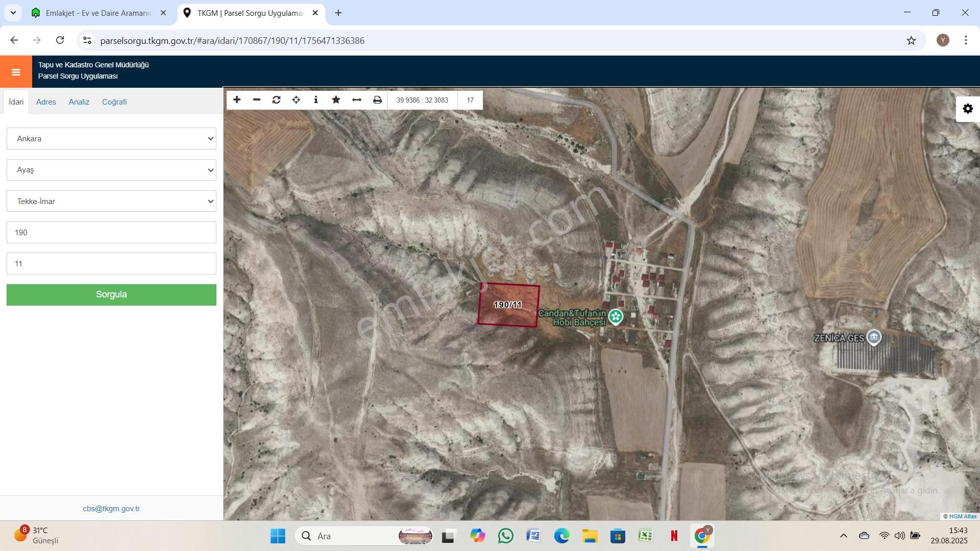The width and height of the screenshot is (980, 551).
Task: Open the Ankara province dropdown
Action: [111, 139]
